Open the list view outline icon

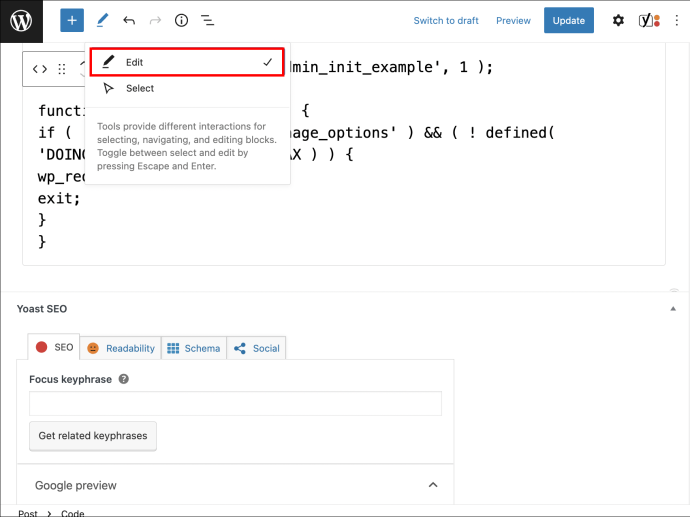[207, 20]
